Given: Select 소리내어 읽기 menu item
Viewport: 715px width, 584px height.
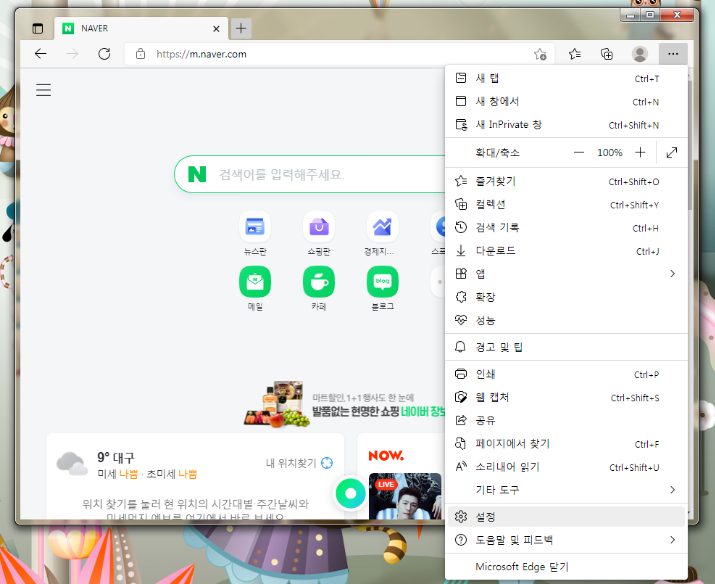Looking at the screenshot, I should point(566,467).
